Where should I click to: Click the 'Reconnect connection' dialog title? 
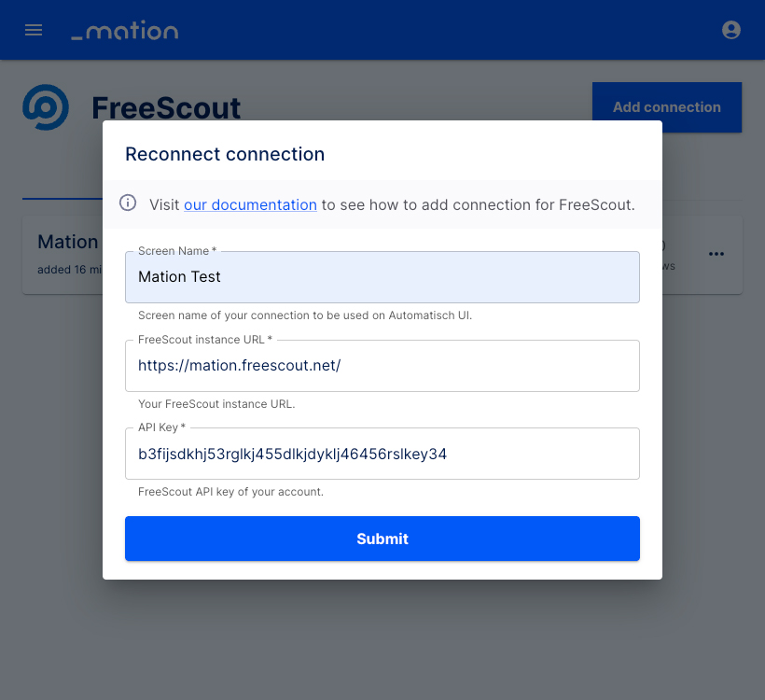(x=225, y=154)
